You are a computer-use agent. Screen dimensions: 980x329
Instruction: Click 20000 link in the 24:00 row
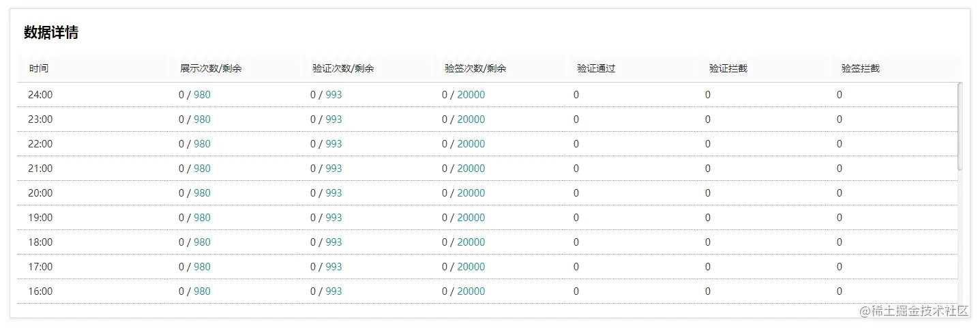471,95
